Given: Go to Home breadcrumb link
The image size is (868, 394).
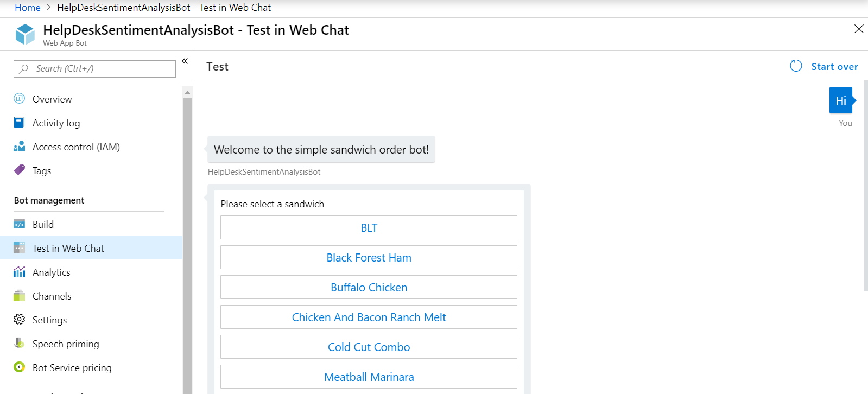Looking at the screenshot, I should pos(28,8).
